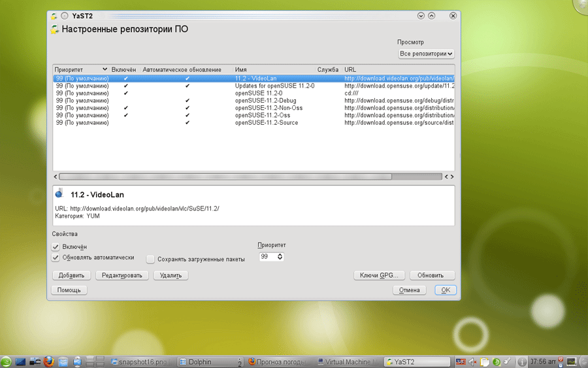The width and height of the screenshot is (588, 368).
Task: Select Updates for openSUSE 11.2-0 row
Action: coord(254,86)
